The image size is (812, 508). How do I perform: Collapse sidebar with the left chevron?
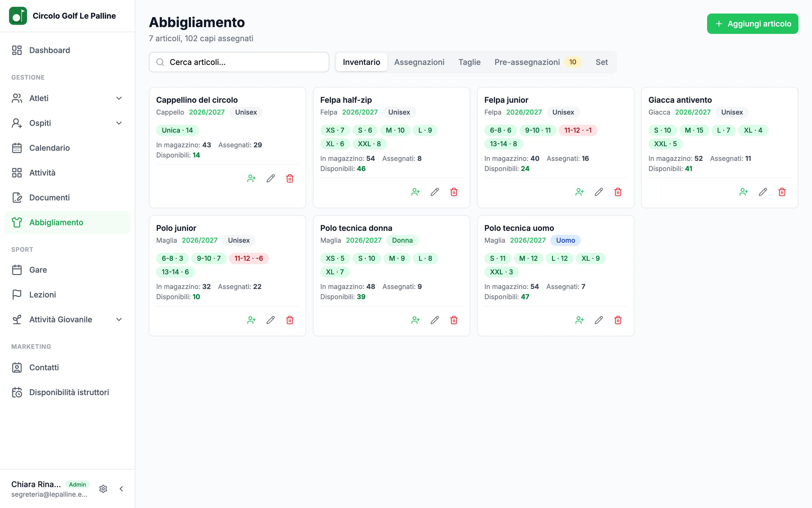122,489
